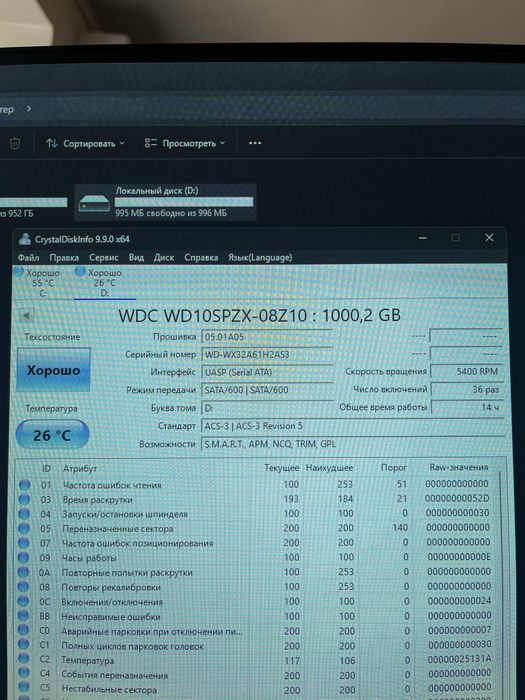Open the Сортировать dropdown in Explorer
Image resolution: width=525 pixels, height=700 pixels.
click(x=86, y=144)
